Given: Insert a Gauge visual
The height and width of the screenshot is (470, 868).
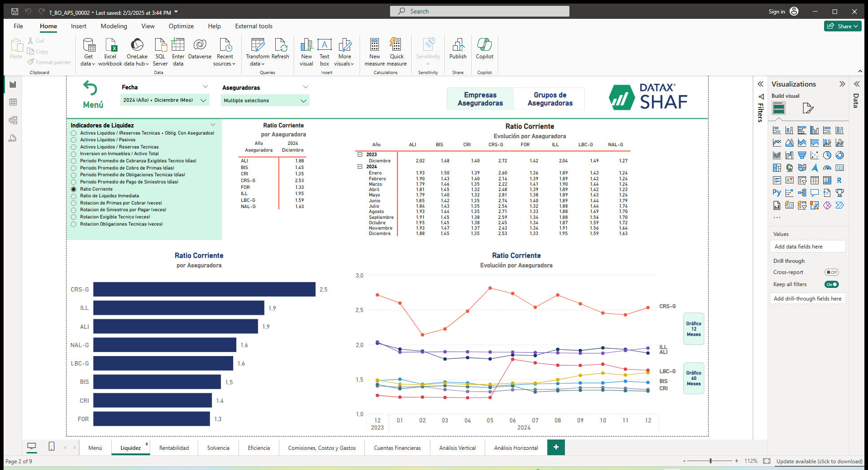Looking at the screenshot, I should pyautogui.click(x=827, y=168).
